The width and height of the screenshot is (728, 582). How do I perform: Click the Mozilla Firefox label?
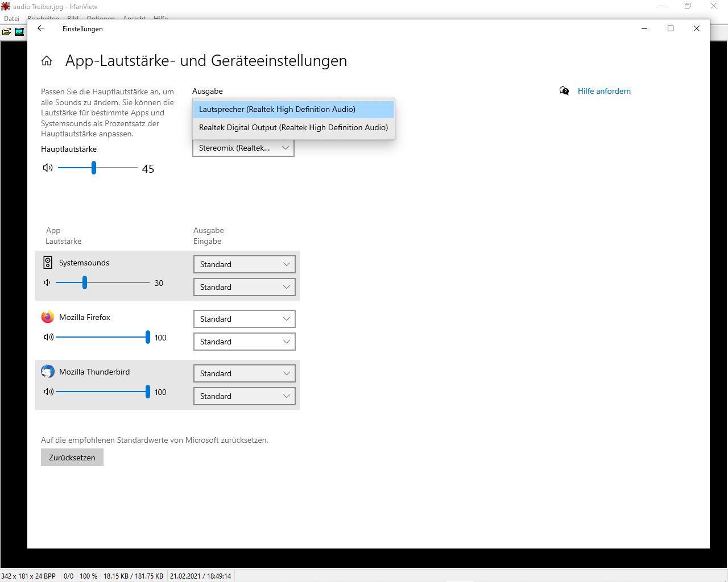pos(85,317)
